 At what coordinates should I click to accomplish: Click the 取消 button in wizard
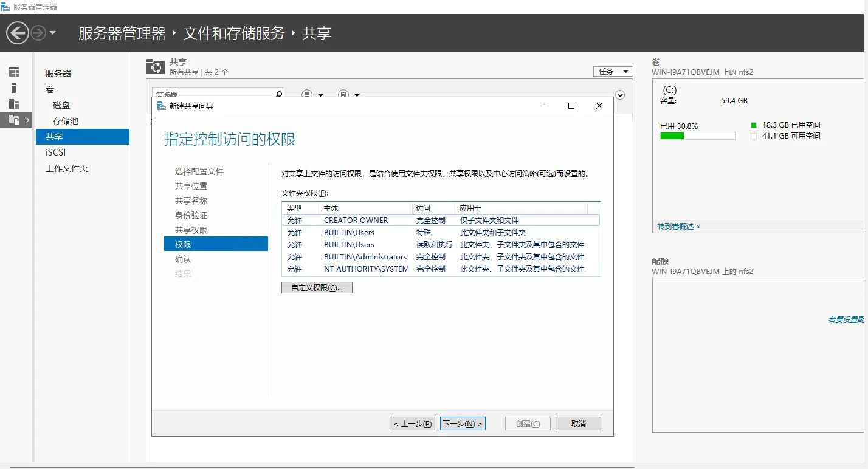pyautogui.click(x=578, y=424)
